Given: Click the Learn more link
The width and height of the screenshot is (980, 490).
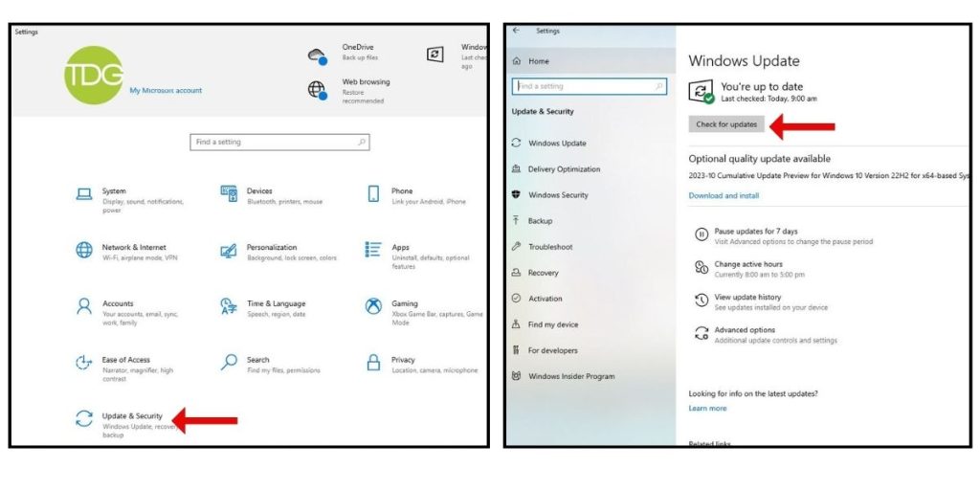Looking at the screenshot, I should (x=707, y=408).
